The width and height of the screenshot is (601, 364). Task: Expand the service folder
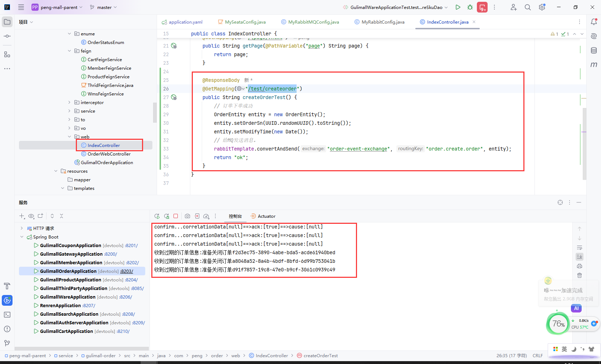[69, 111]
